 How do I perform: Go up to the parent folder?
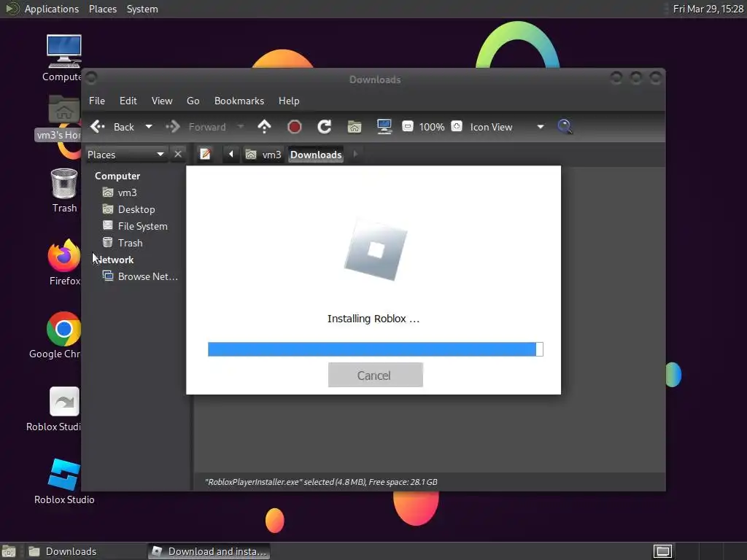264,127
